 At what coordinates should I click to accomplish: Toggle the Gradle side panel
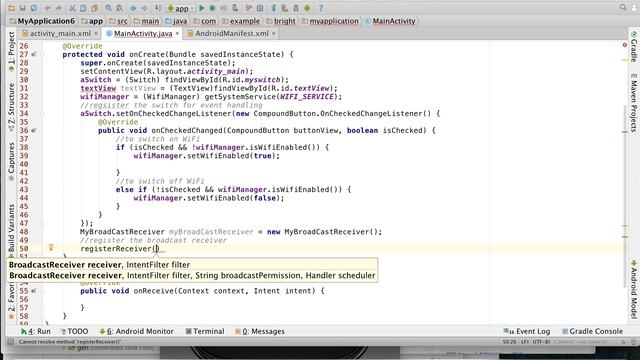(633, 47)
